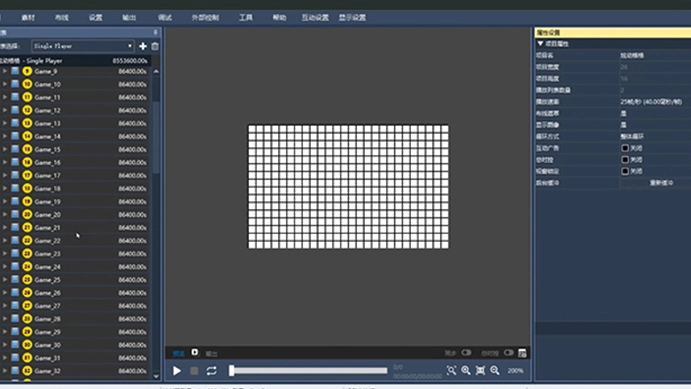This screenshot has height=389, width=691.
Task: Click the blue square icon of Game_28
Action: point(15,319)
